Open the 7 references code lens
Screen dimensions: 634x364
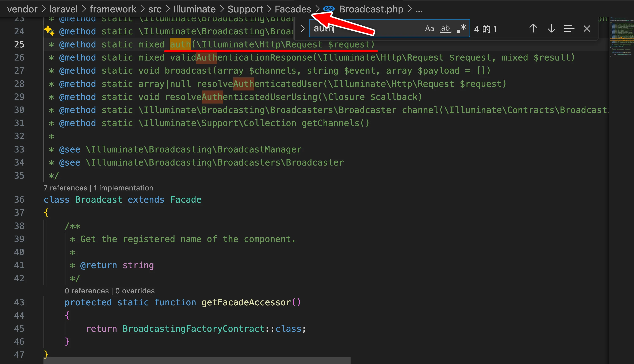point(65,188)
